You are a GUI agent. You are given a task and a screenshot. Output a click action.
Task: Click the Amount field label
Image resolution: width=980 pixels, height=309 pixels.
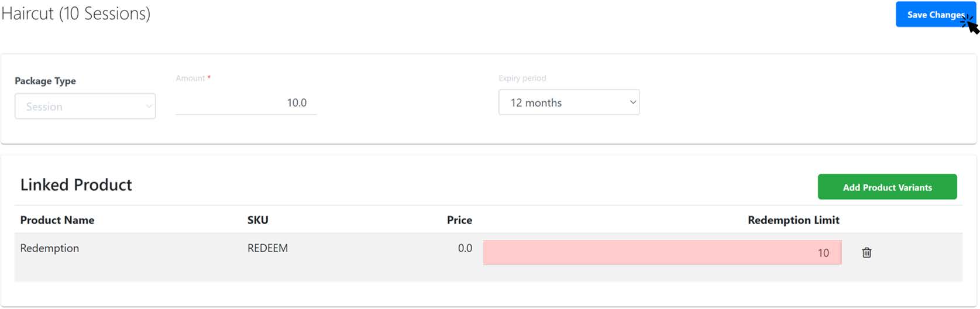[x=190, y=78]
